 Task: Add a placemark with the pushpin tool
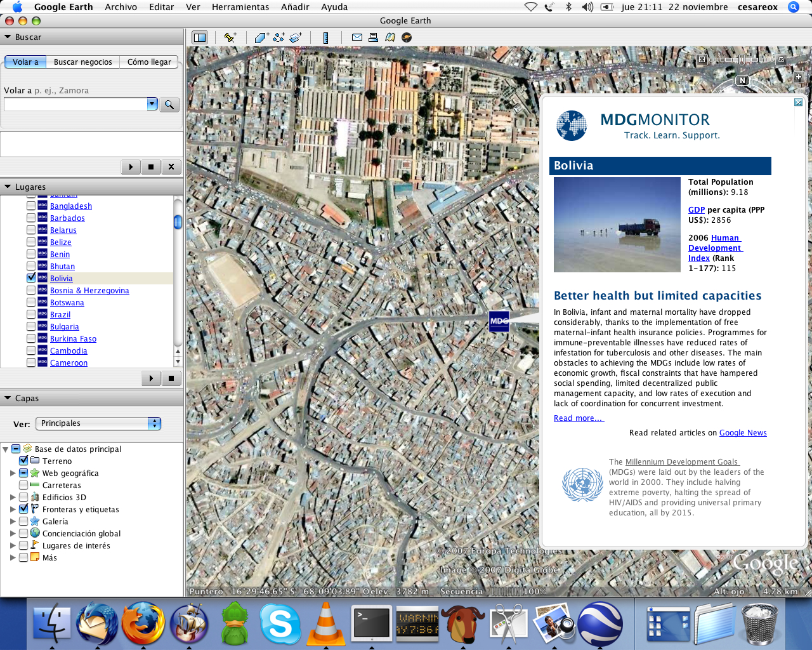click(x=230, y=37)
